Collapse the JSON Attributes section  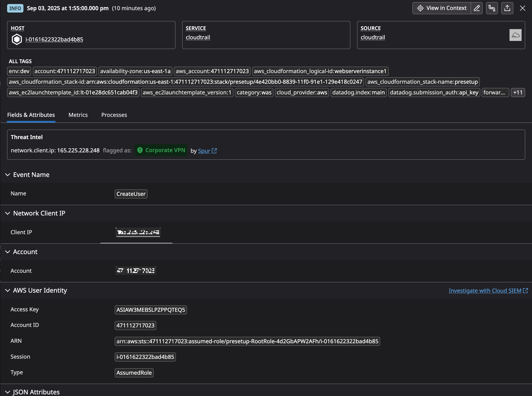click(x=8, y=392)
